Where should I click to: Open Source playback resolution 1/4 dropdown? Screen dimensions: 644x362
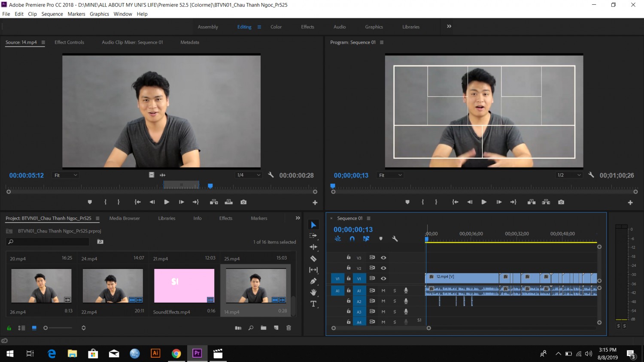coord(249,175)
